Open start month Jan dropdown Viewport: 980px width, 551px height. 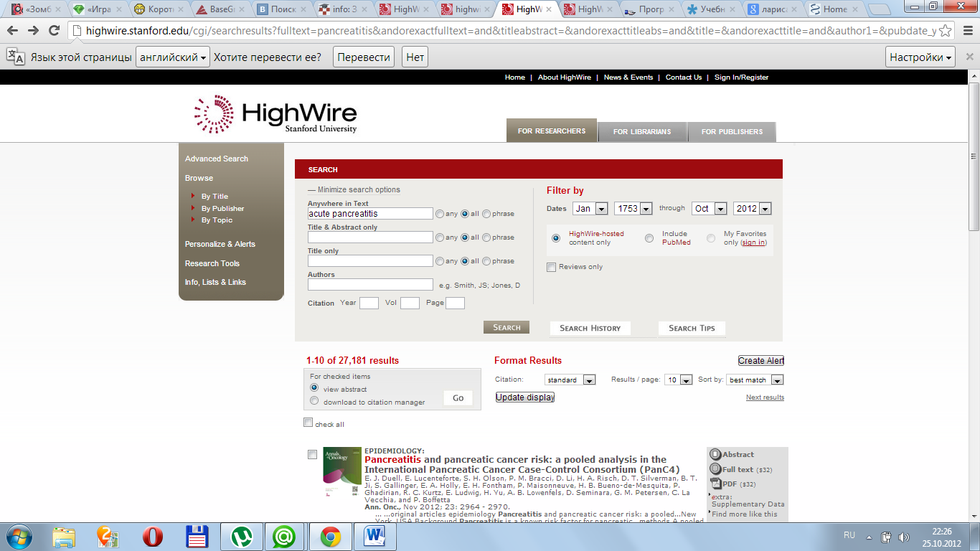(590, 209)
